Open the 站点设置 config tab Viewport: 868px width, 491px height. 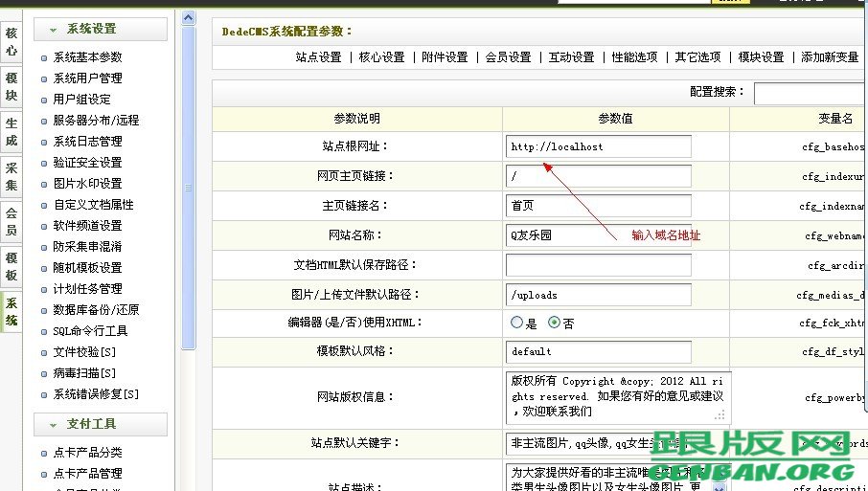[x=318, y=57]
